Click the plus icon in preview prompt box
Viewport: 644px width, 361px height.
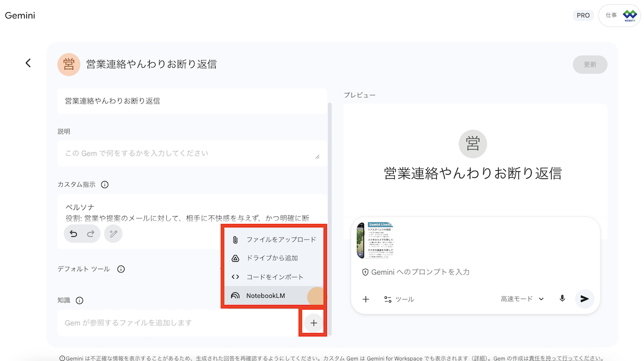pyautogui.click(x=365, y=299)
